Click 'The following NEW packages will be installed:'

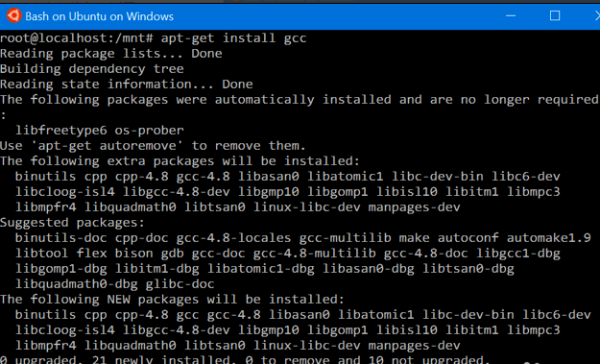pos(172,299)
